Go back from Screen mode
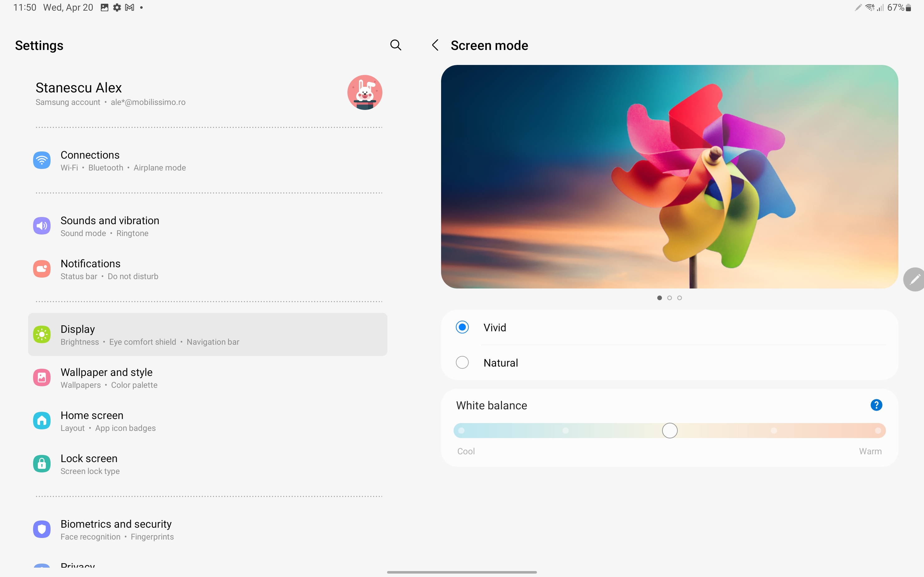Image resolution: width=924 pixels, height=577 pixels. (x=435, y=45)
